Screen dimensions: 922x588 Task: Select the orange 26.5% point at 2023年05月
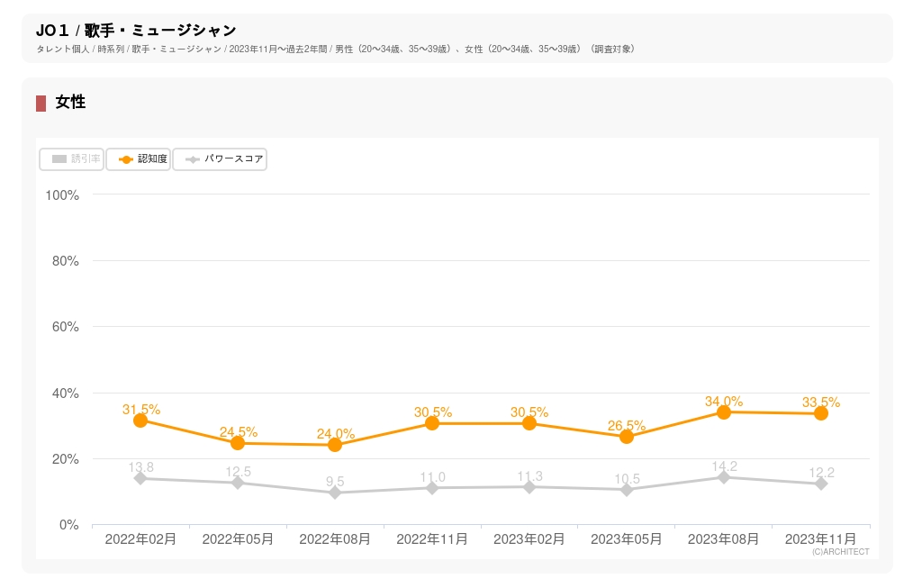pyautogui.click(x=627, y=437)
